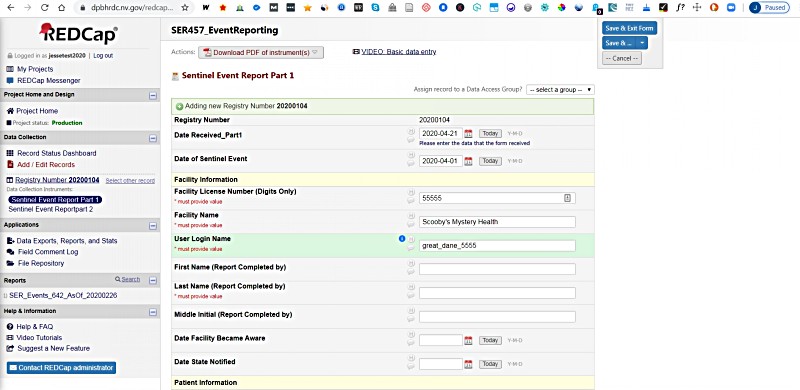Click the blue info icon beside User Login Name
This screenshot has width=800, height=390.
click(x=402, y=238)
